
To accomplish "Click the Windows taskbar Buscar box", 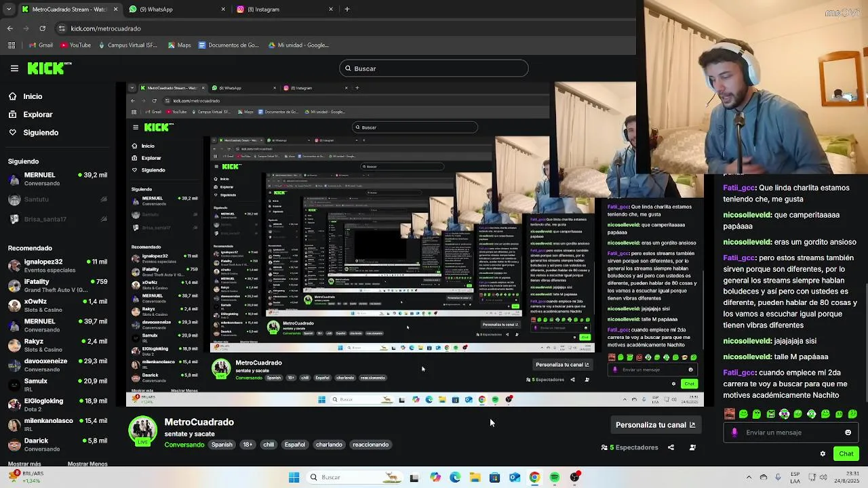I will [355, 477].
